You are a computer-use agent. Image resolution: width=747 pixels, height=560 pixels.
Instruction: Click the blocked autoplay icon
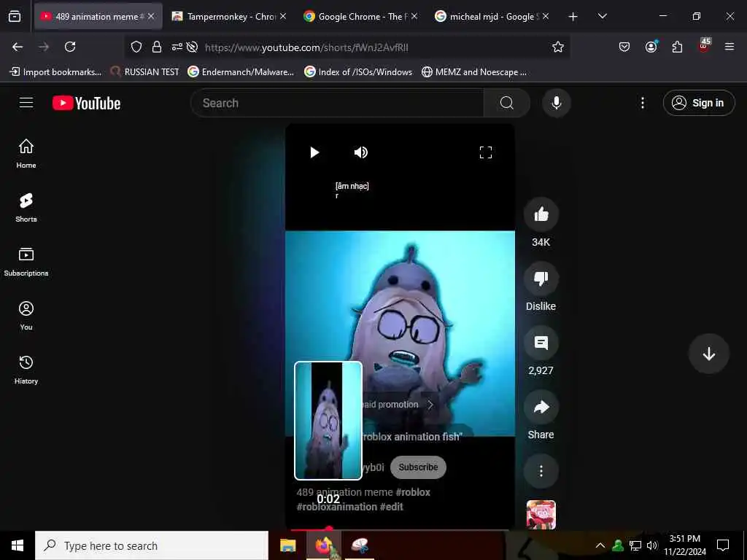192,47
